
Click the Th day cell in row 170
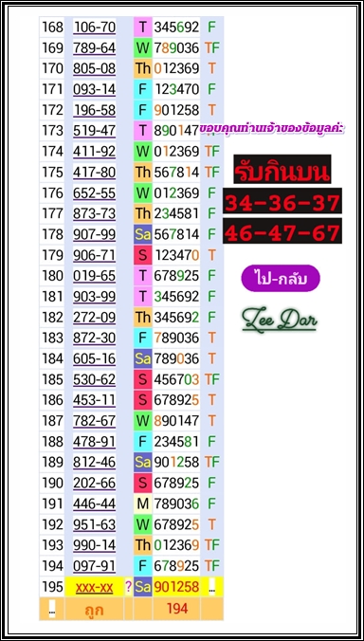pyautogui.click(x=142, y=68)
